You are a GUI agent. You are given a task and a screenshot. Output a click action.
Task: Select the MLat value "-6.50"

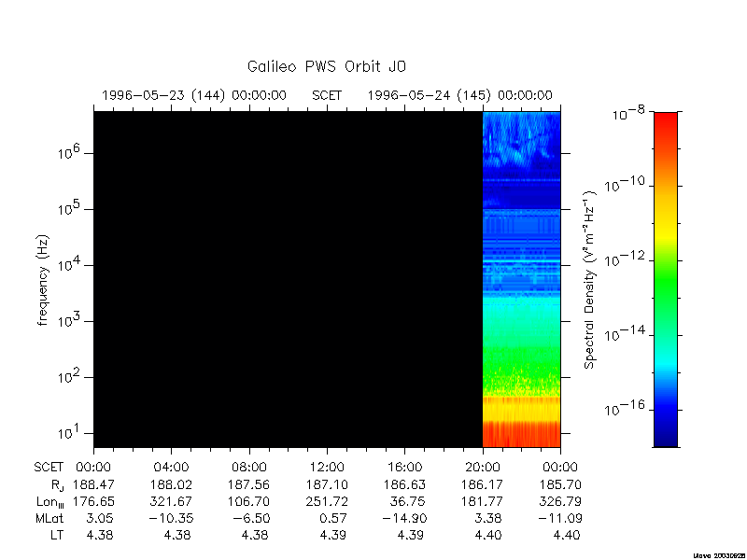(249, 518)
